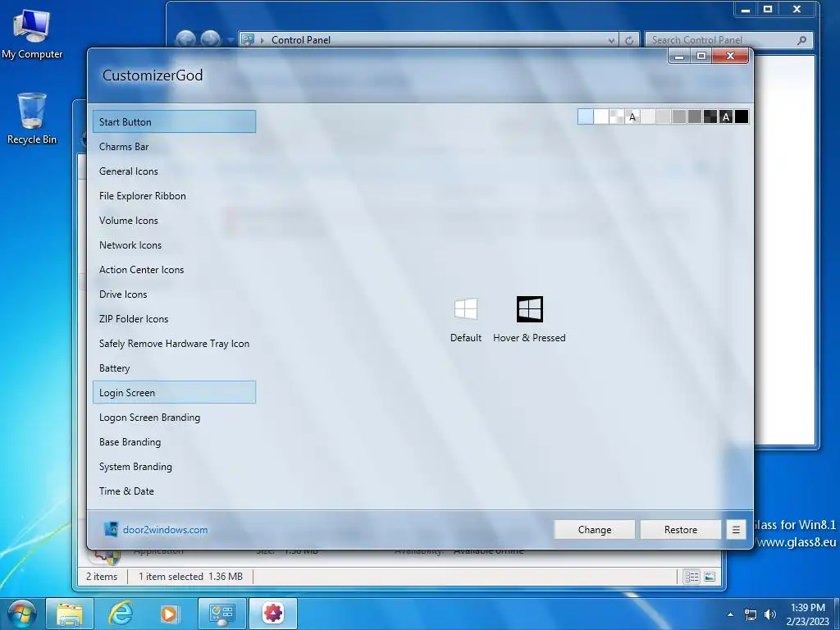Click the Restore button
The width and height of the screenshot is (840, 630).
[681, 529]
